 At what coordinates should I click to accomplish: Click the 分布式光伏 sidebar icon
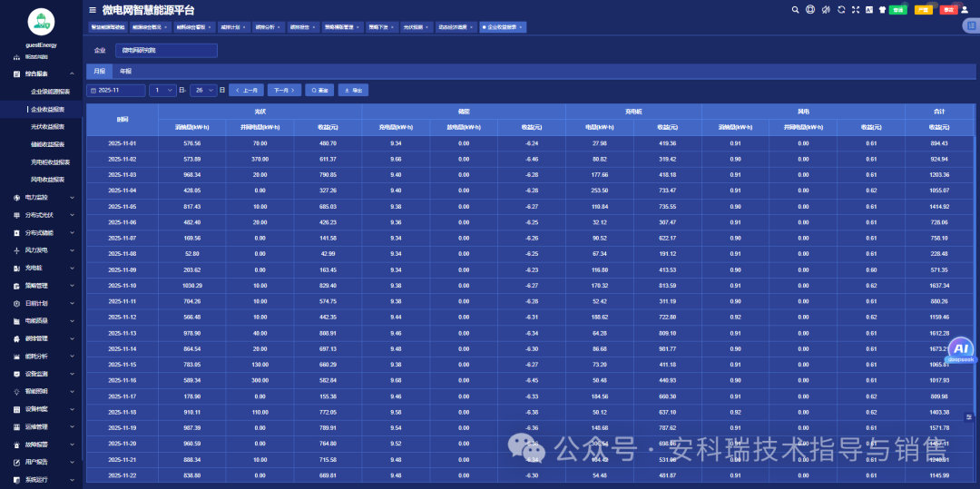pyautogui.click(x=17, y=215)
